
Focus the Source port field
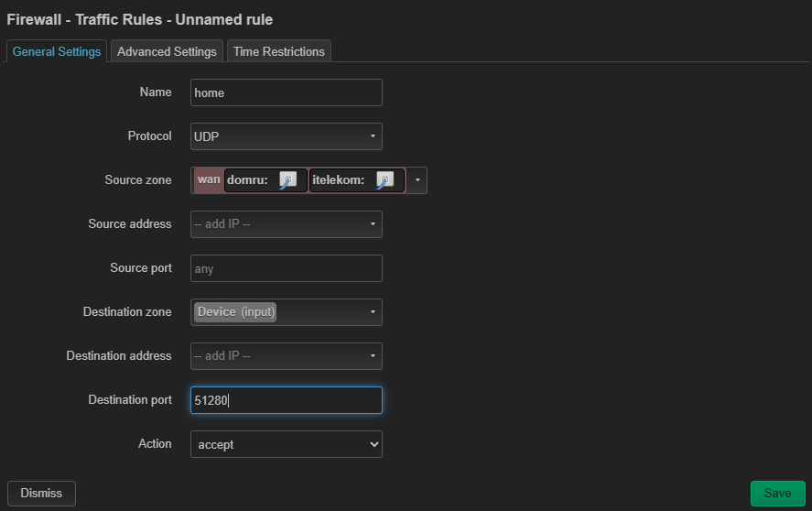pos(287,268)
